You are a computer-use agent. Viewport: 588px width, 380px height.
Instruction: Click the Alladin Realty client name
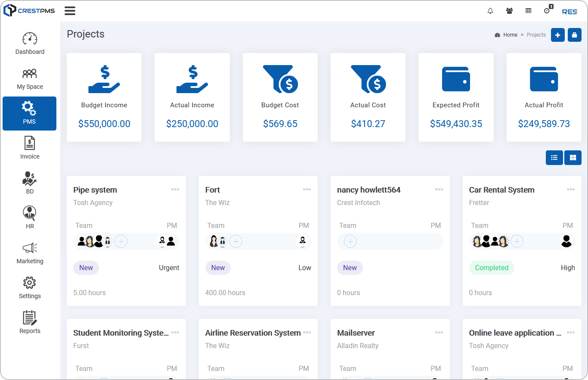coord(358,346)
